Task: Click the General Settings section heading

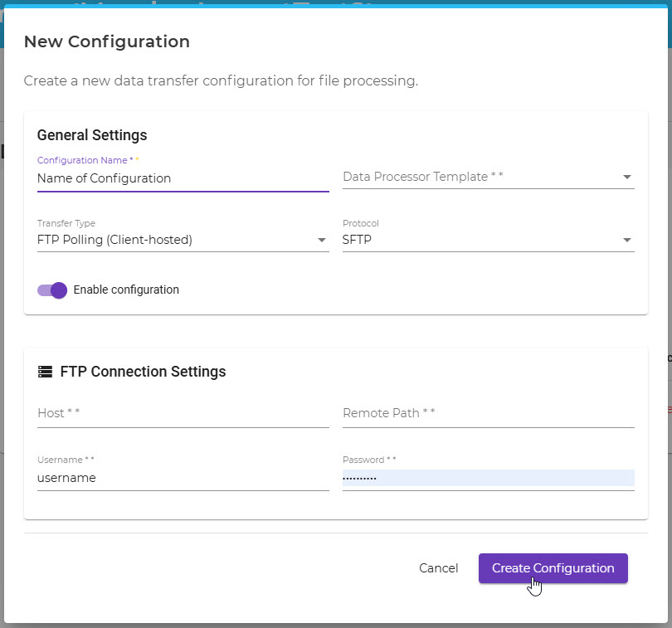Action: click(x=92, y=135)
